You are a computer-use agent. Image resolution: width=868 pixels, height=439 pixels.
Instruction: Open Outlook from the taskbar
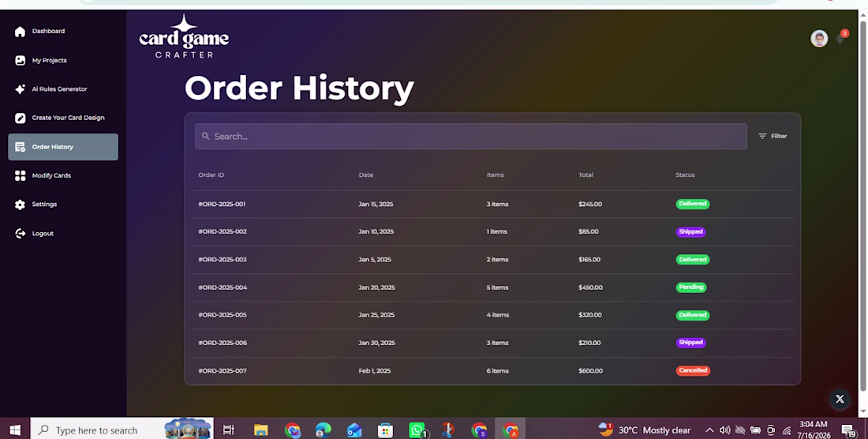pyautogui.click(x=354, y=430)
